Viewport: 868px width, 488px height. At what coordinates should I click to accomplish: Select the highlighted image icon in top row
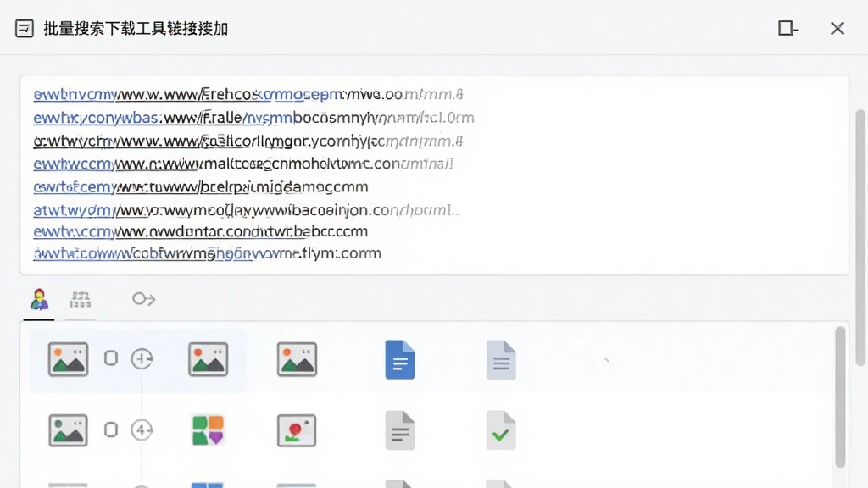[68, 359]
